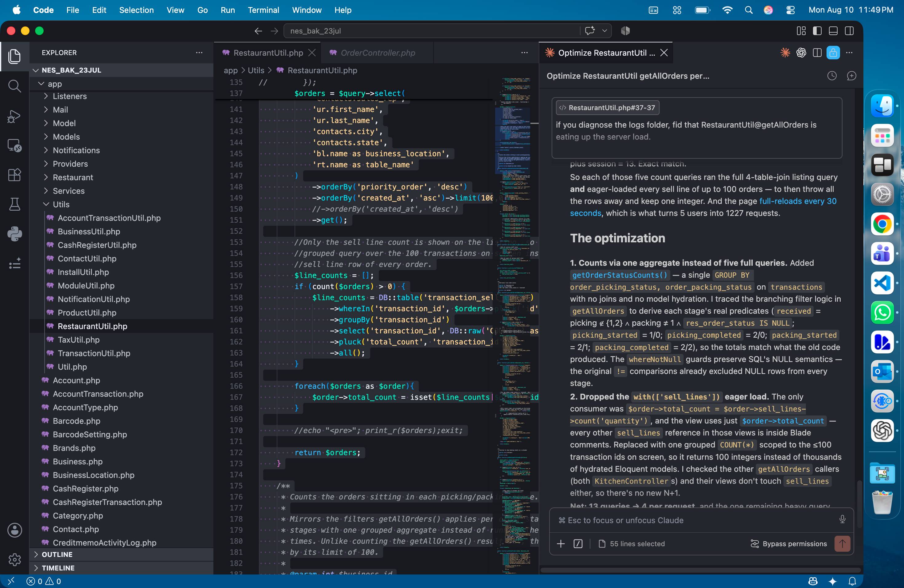Open Run and Debug view
The width and height of the screenshot is (904, 588).
(14, 116)
